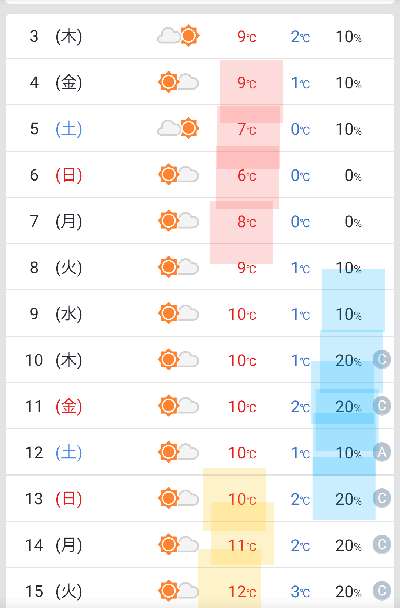
Task: Click the C reliability badge on day 15
Action: [381, 591]
